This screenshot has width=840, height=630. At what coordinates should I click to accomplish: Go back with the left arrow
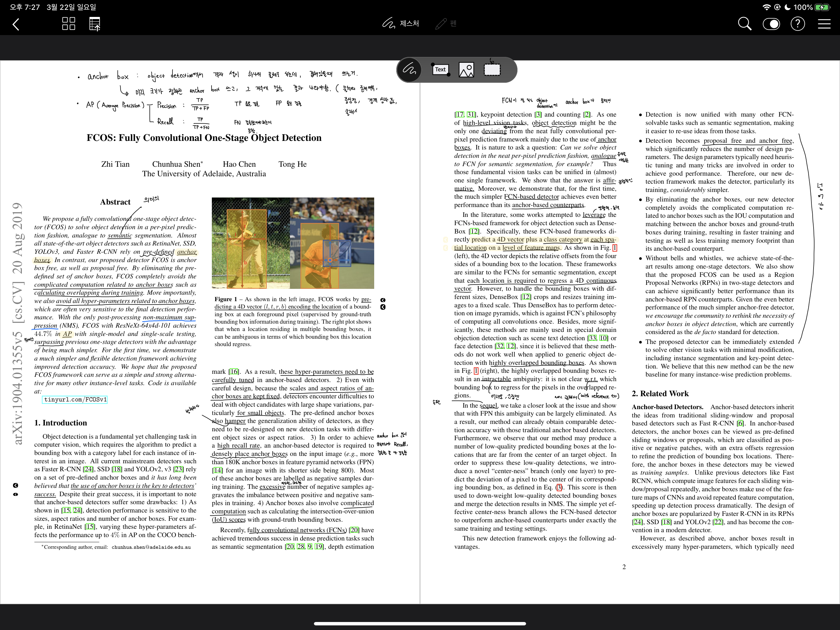pyautogui.click(x=16, y=25)
